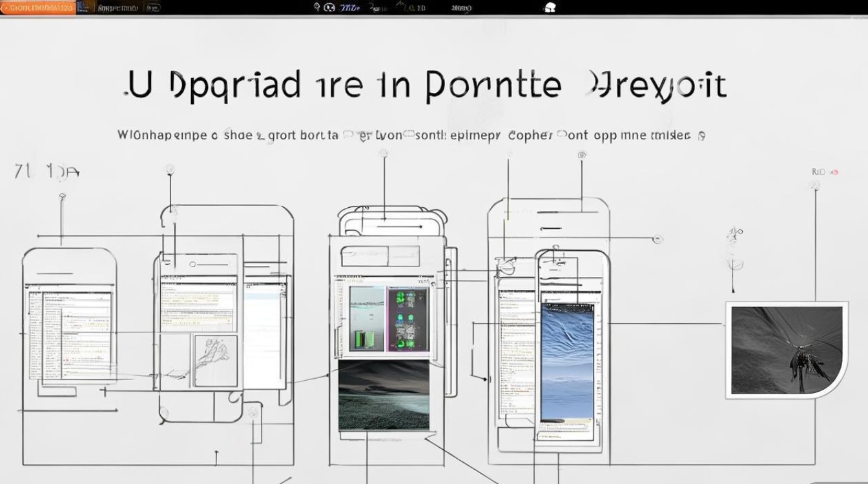Click the circular marker right of tall phone

pos(657,239)
